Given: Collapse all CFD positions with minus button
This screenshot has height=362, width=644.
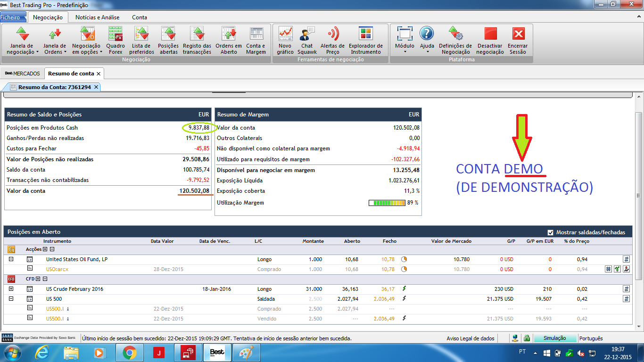Looking at the screenshot, I should click(x=46, y=279).
